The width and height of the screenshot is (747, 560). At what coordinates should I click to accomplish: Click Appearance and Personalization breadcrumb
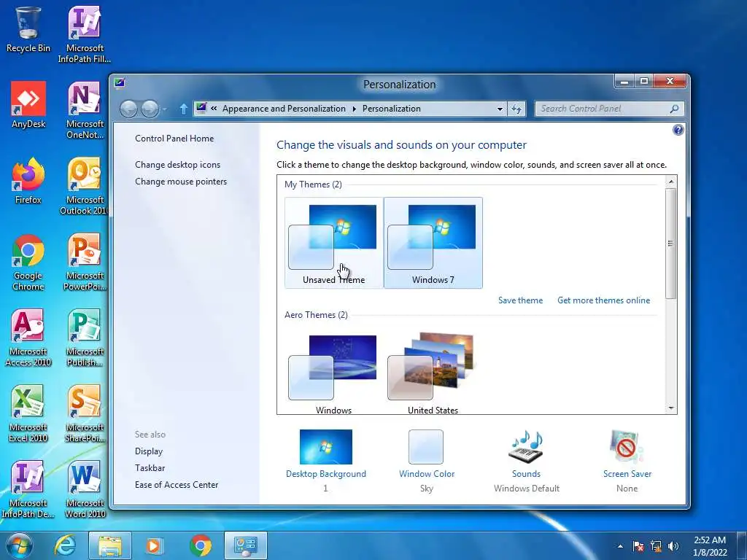(x=284, y=109)
